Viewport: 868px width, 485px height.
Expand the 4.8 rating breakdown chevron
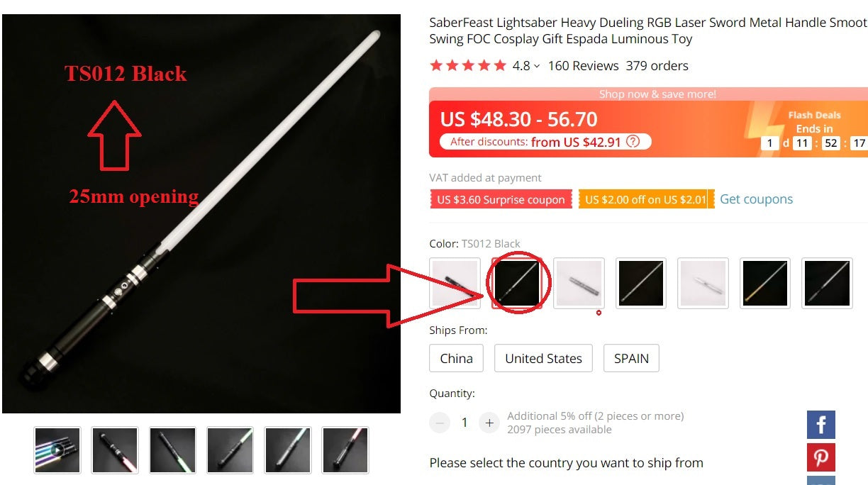pyautogui.click(x=537, y=66)
